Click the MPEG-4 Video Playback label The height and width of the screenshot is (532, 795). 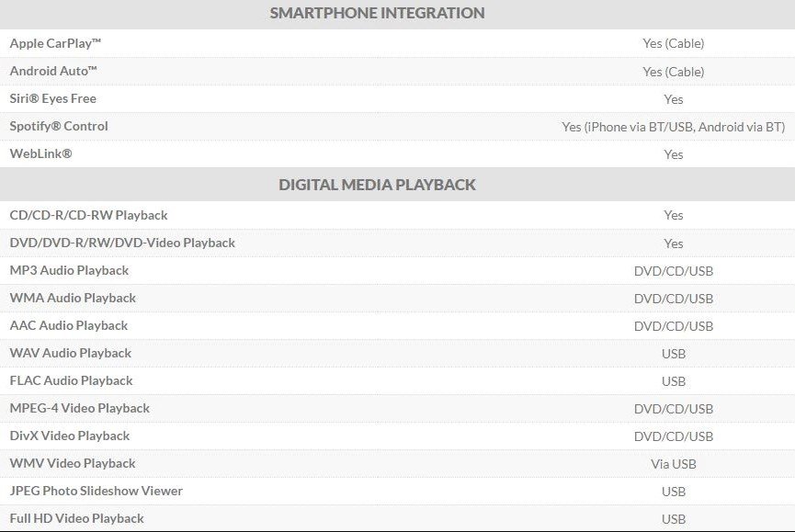coord(80,408)
